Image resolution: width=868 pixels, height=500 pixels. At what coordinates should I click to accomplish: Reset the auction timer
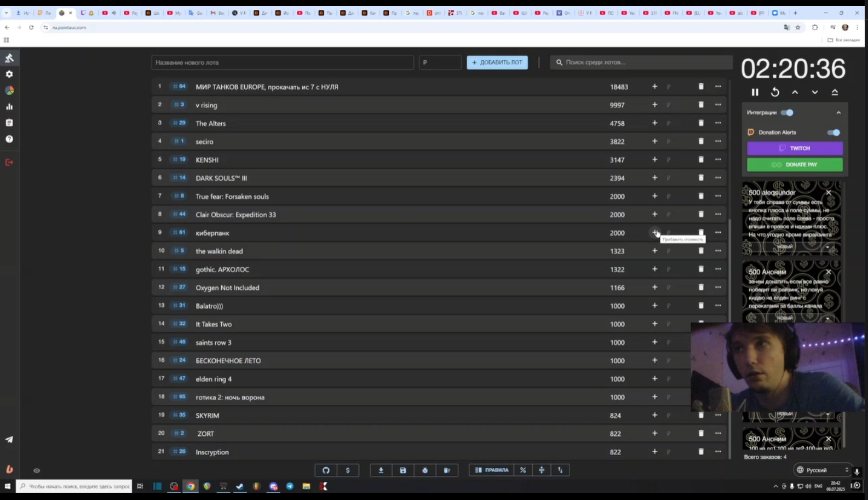coord(775,92)
